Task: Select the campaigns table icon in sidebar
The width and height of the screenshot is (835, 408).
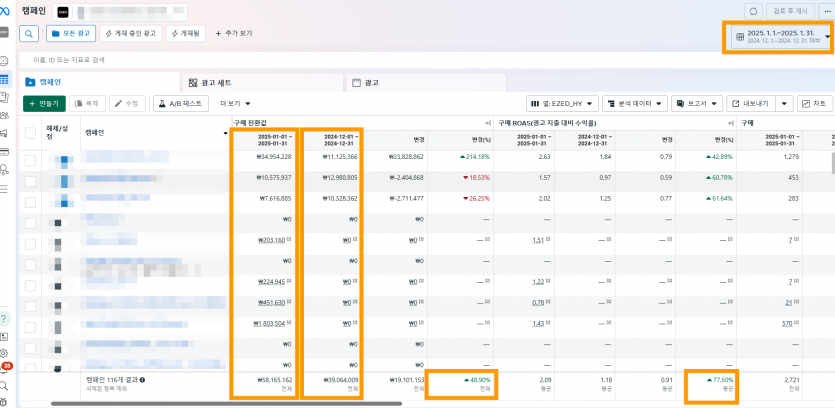Action: (4, 79)
